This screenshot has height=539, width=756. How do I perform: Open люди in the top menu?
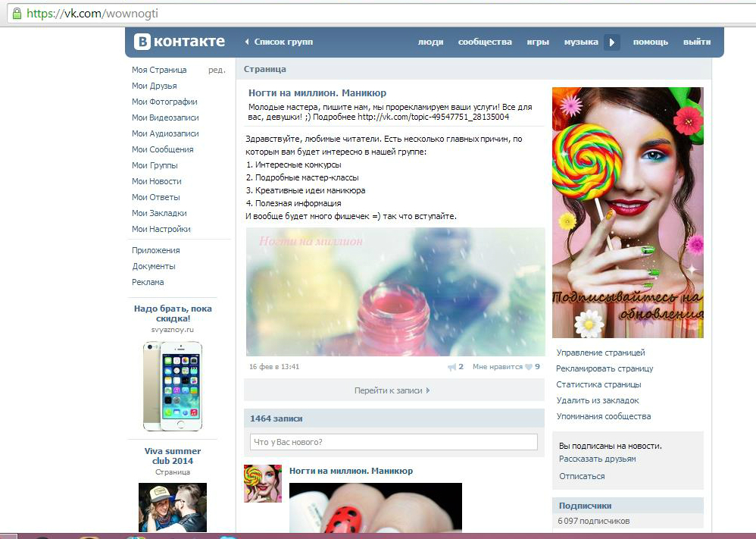(x=430, y=42)
